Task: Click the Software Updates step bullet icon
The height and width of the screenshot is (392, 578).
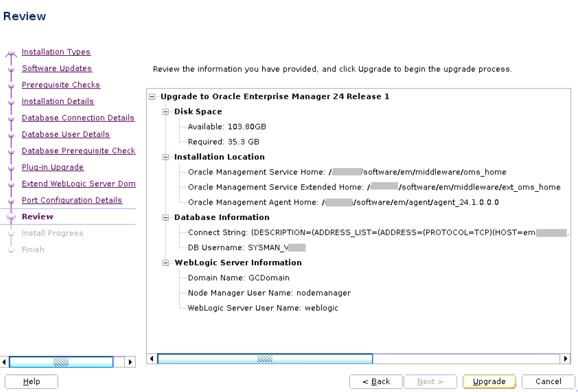Action: [x=11, y=69]
